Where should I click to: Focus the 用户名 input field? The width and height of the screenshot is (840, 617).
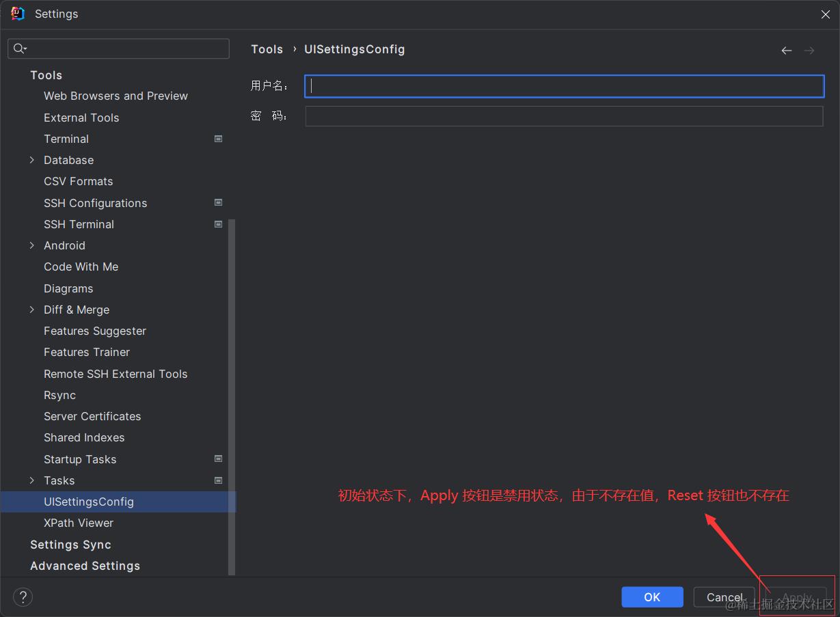(x=564, y=86)
